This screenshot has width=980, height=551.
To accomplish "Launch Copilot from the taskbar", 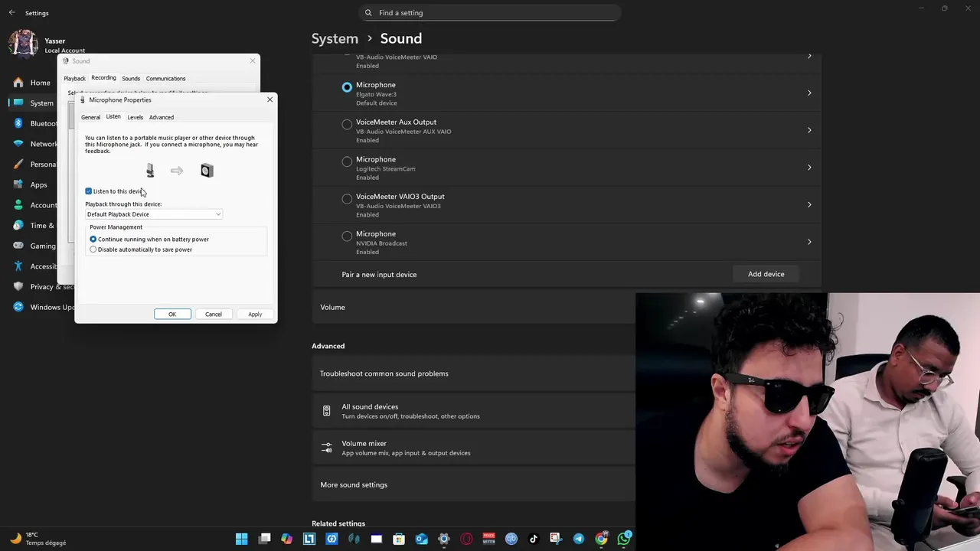I will click(x=286, y=539).
